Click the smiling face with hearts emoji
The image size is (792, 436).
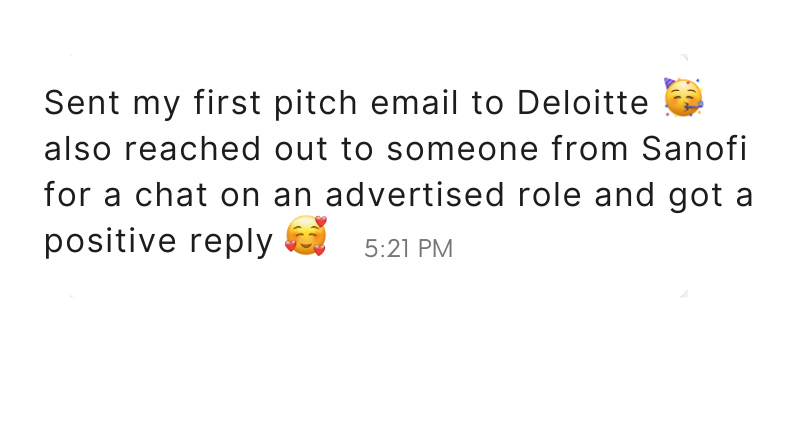[x=306, y=235]
